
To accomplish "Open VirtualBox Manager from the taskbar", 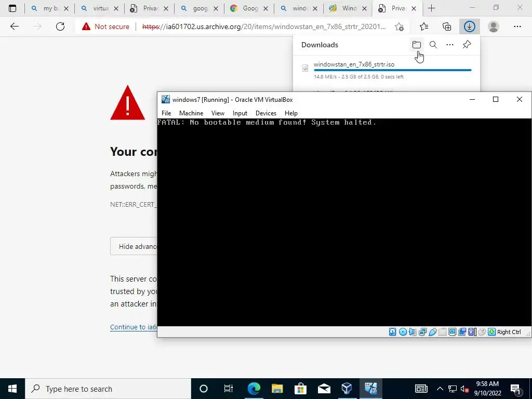I will pos(347,389).
